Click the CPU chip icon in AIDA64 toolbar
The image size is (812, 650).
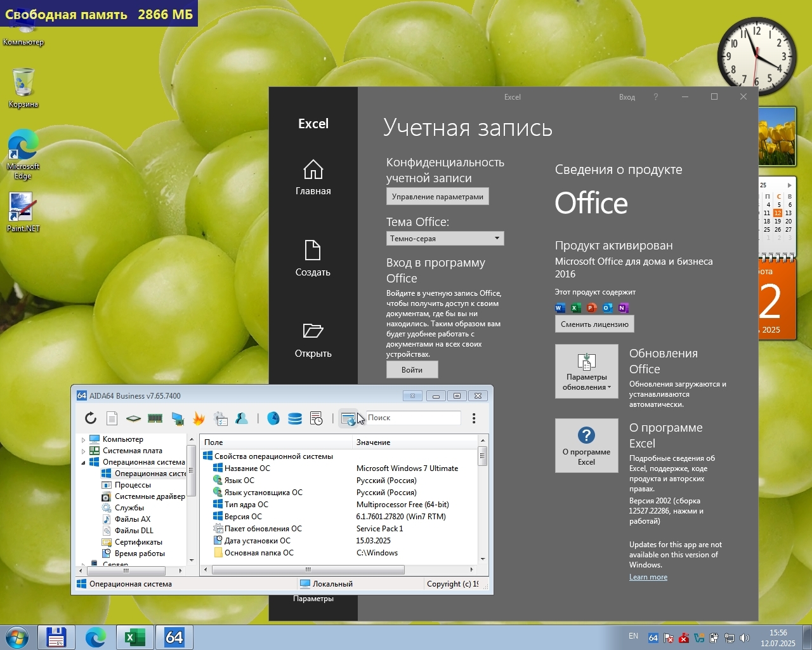point(133,418)
